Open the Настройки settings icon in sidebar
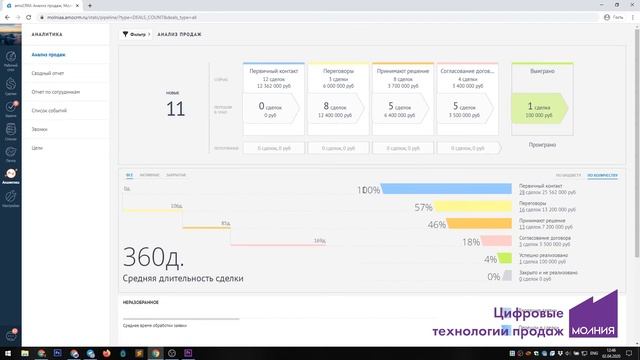Image resolution: width=640 pixels, height=360 pixels. 11,197
